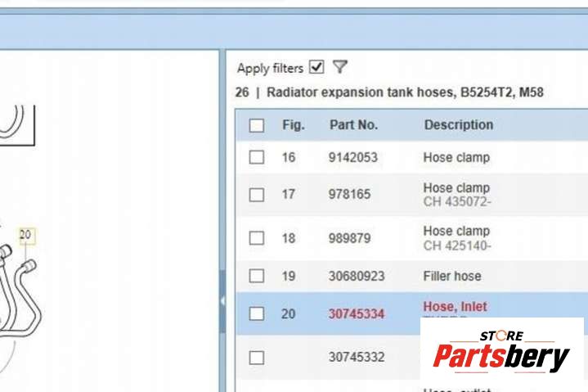Click callout label 20 in the diagram
Screen dimensions: 588x392
coord(25,236)
